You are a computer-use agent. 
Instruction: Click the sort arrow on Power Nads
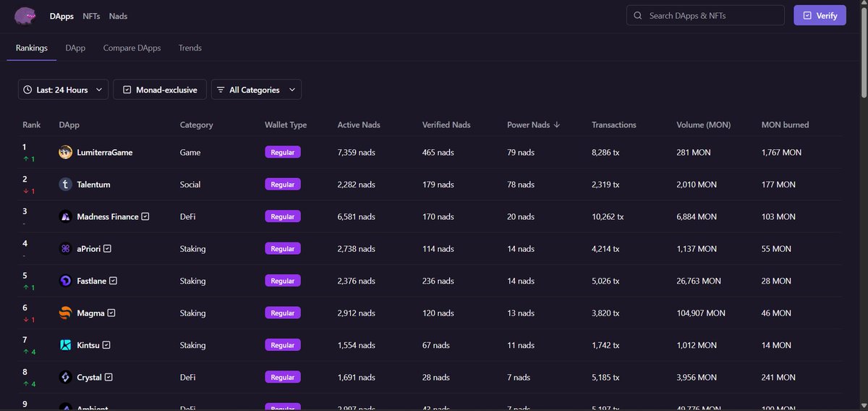(557, 124)
